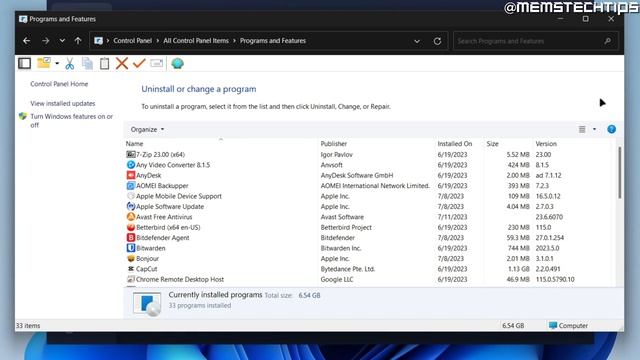The image size is (640, 360).
Task: Open the folder icon dropdown arrow
Action: click(x=57, y=64)
